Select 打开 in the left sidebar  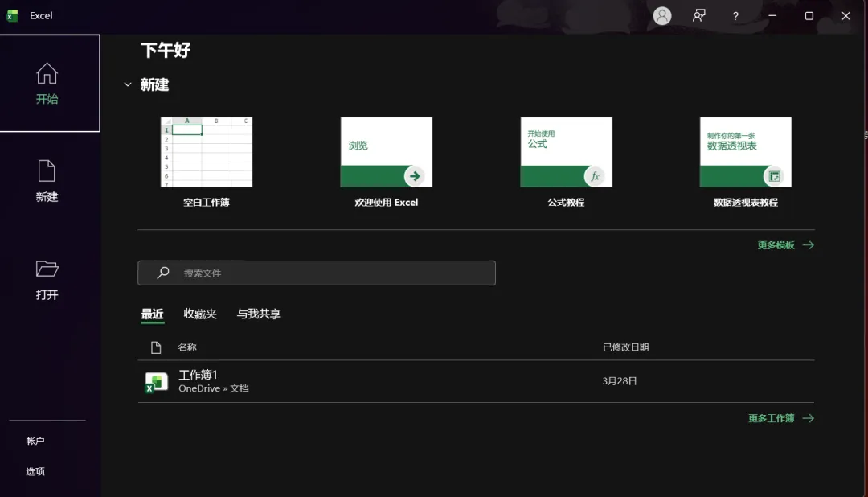47,280
